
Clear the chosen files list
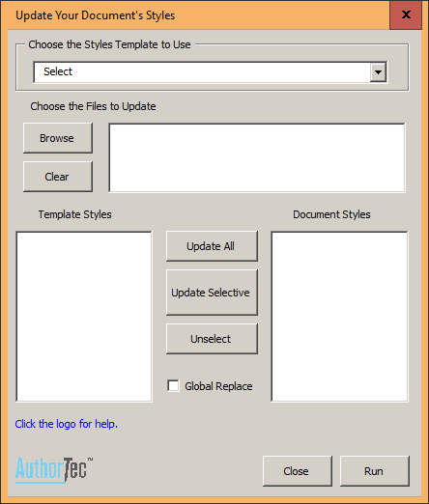[58, 177]
